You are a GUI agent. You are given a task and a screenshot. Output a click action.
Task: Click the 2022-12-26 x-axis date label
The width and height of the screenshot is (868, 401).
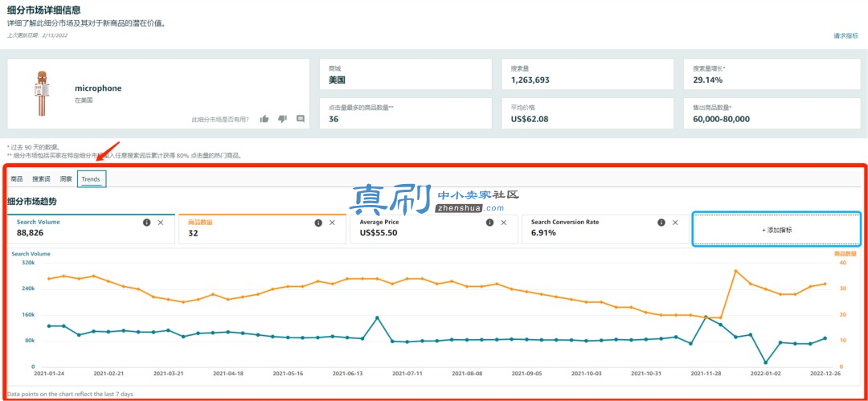825,374
